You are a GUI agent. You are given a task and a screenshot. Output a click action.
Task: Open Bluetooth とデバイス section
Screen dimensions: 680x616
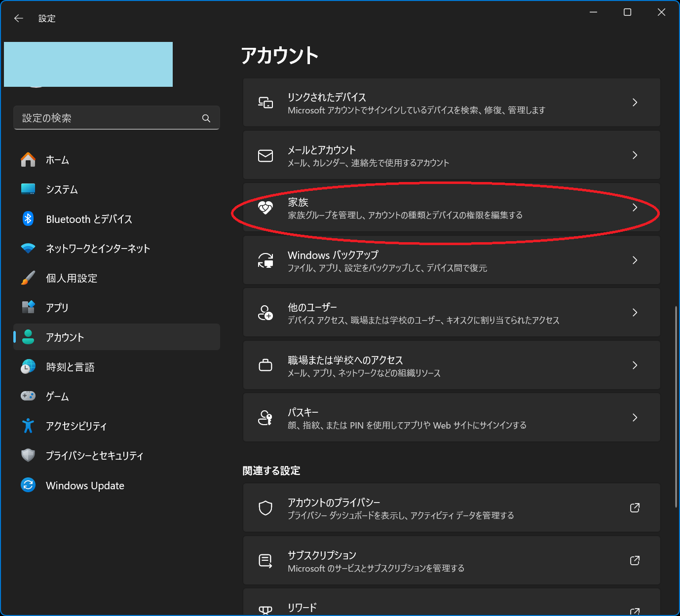coord(116,219)
